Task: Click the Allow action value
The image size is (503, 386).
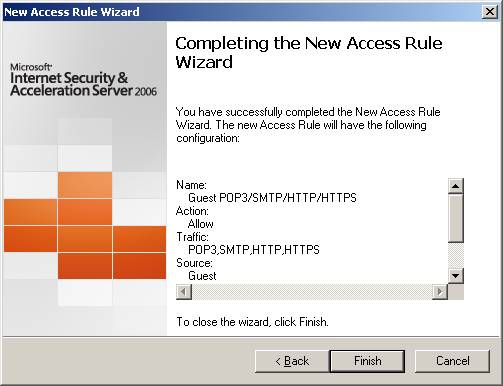Action: (x=201, y=224)
